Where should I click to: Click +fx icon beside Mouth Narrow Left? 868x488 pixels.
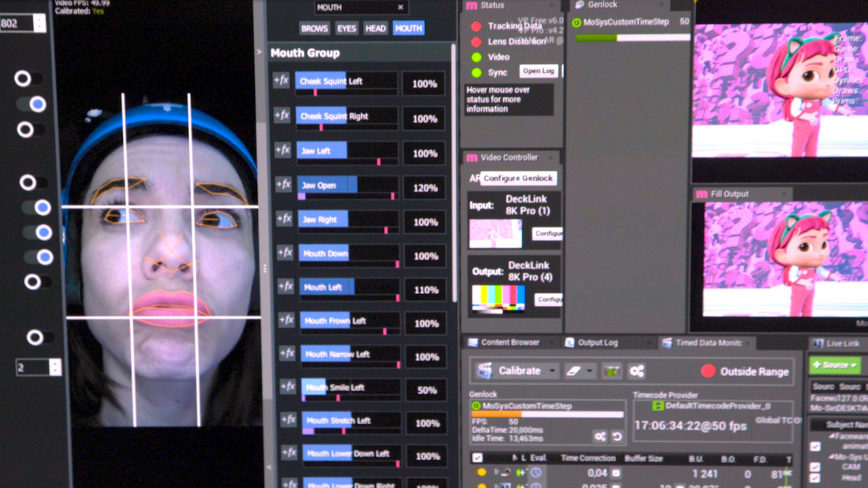click(288, 354)
